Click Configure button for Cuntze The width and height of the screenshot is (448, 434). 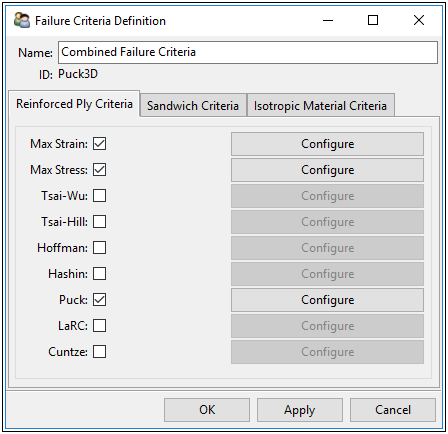tap(327, 352)
